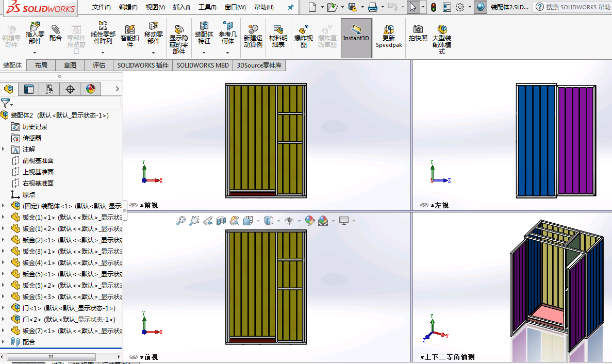
Task: Open the 视图(V) menu
Action: [x=155, y=7]
